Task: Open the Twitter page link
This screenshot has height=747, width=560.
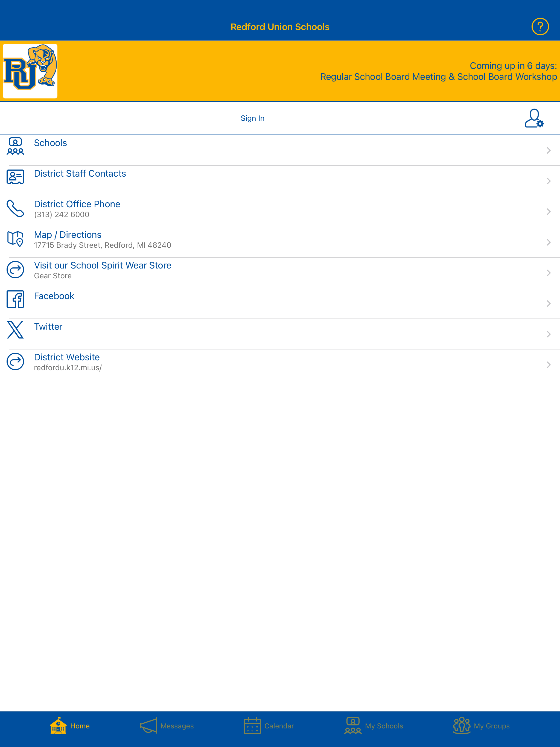Action: 280,334
